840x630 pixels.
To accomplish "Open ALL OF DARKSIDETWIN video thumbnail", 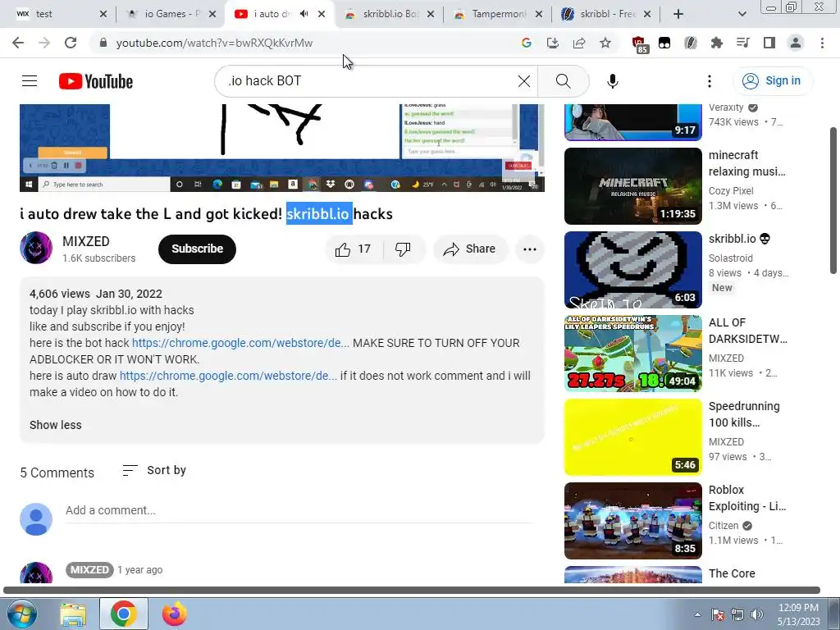I will [632, 353].
